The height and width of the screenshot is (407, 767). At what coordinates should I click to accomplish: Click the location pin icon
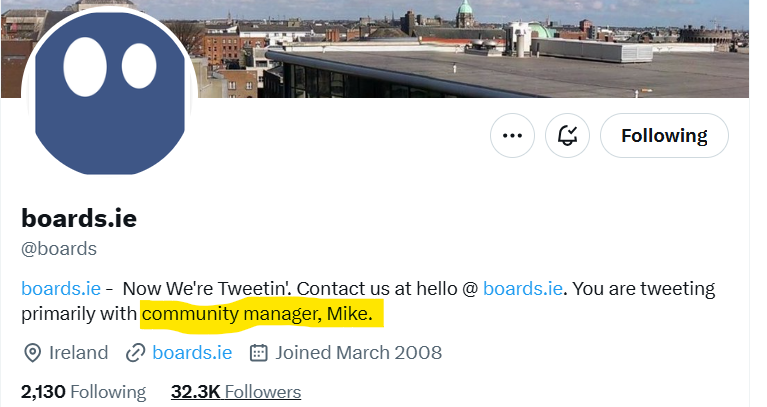32,352
